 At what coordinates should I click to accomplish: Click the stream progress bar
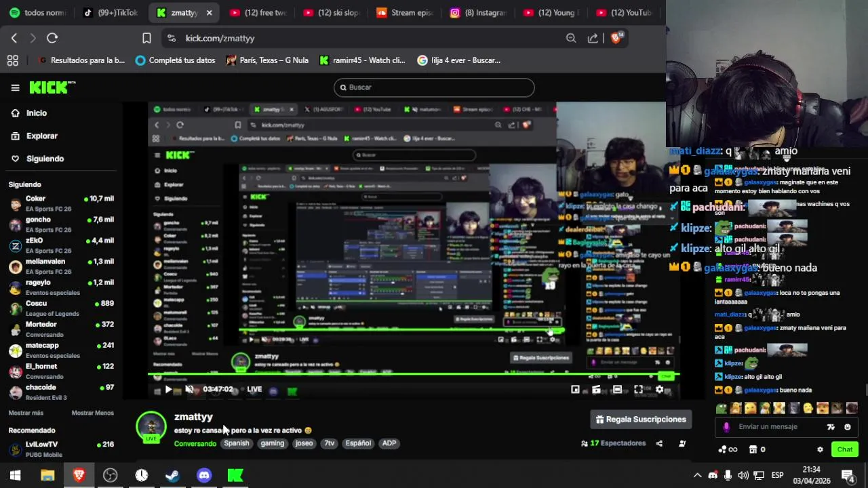[x=414, y=374]
